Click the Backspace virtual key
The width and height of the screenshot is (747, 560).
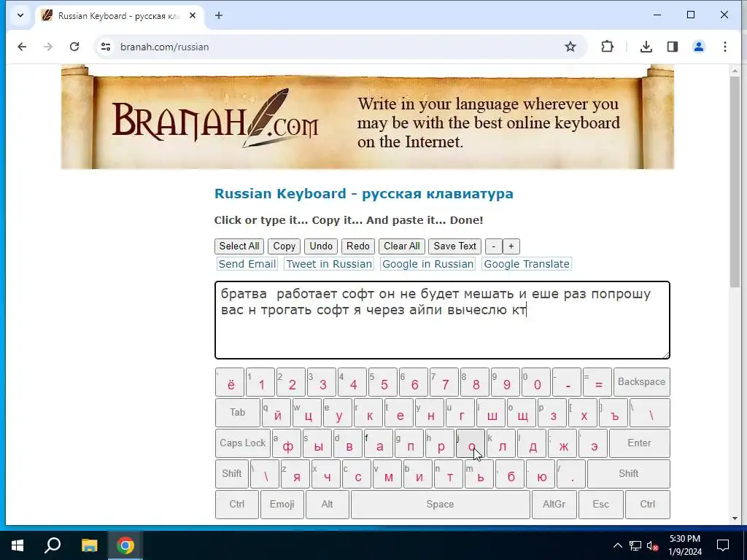click(x=641, y=382)
